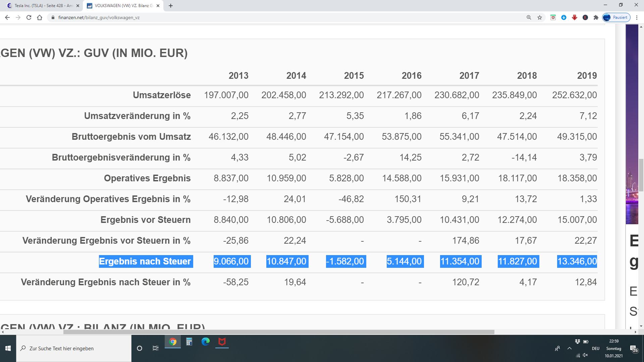Open the Extensions puzzle-piece menu
This screenshot has width=644, height=362.
(x=596, y=17)
